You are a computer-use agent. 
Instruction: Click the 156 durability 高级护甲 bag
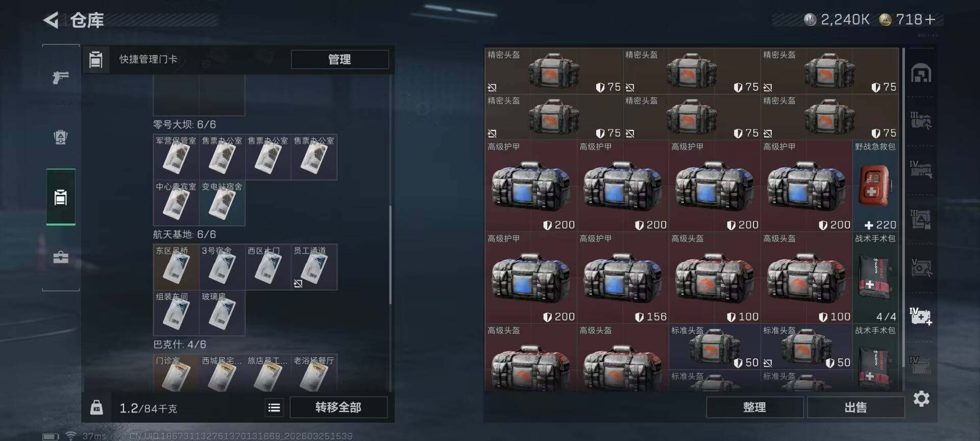click(x=623, y=278)
